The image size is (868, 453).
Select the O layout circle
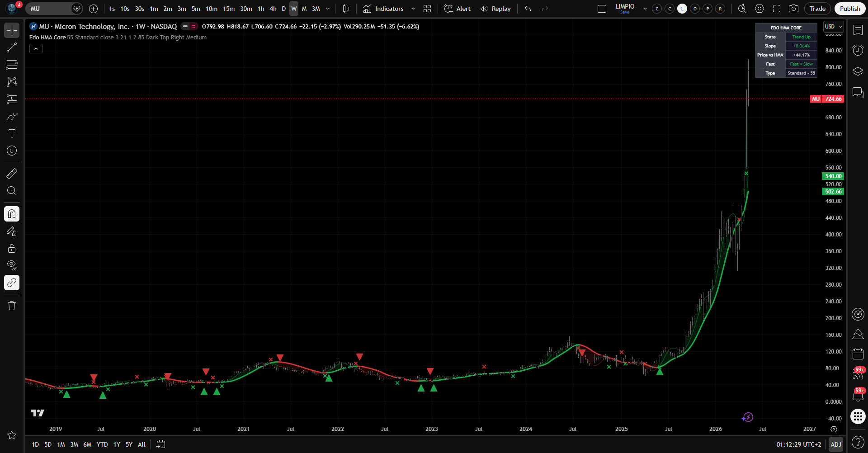[695, 9]
